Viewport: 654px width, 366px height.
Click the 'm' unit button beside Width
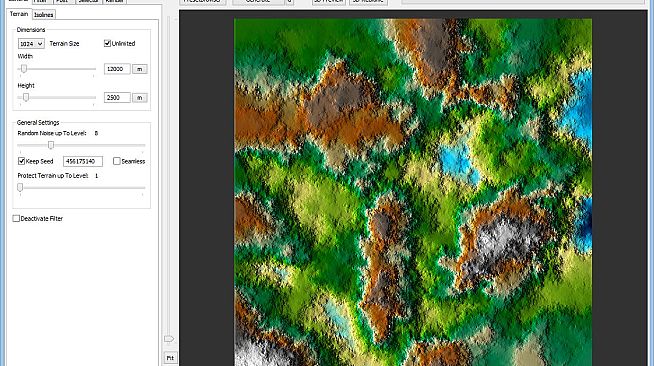140,69
